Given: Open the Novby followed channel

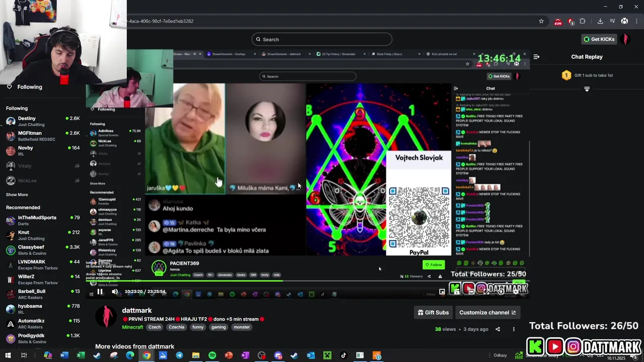Looking at the screenshot, I should click(x=43, y=151).
